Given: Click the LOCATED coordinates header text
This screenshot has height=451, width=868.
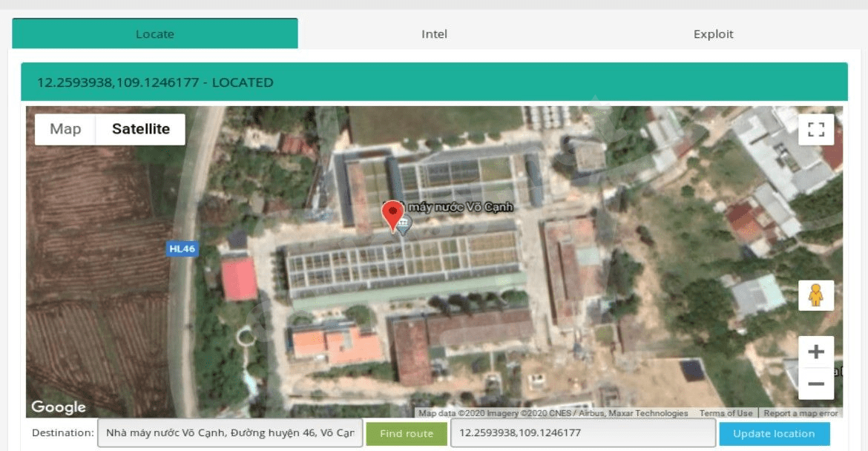Looking at the screenshot, I should click(155, 82).
